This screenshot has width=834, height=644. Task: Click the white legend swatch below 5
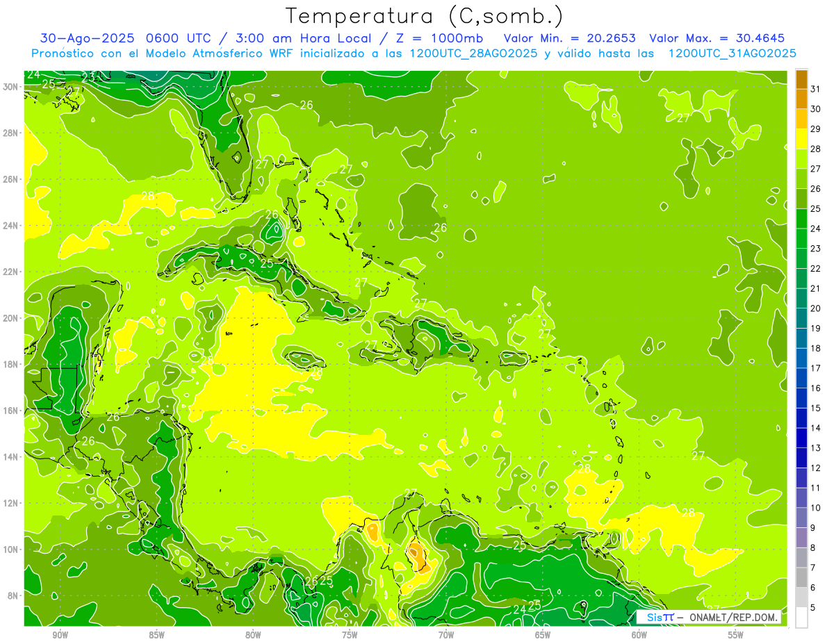coord(801,618)
